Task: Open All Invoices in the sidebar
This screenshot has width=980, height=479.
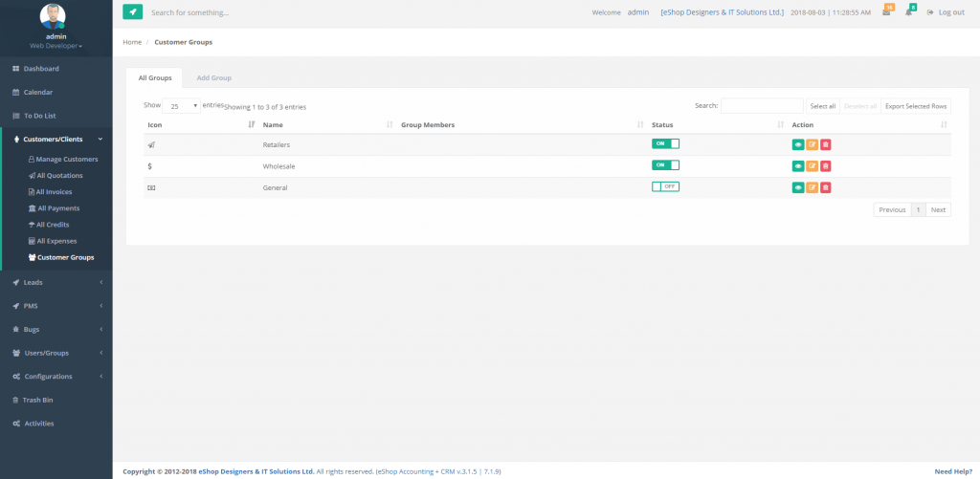Action: click(x=55, y=191)
